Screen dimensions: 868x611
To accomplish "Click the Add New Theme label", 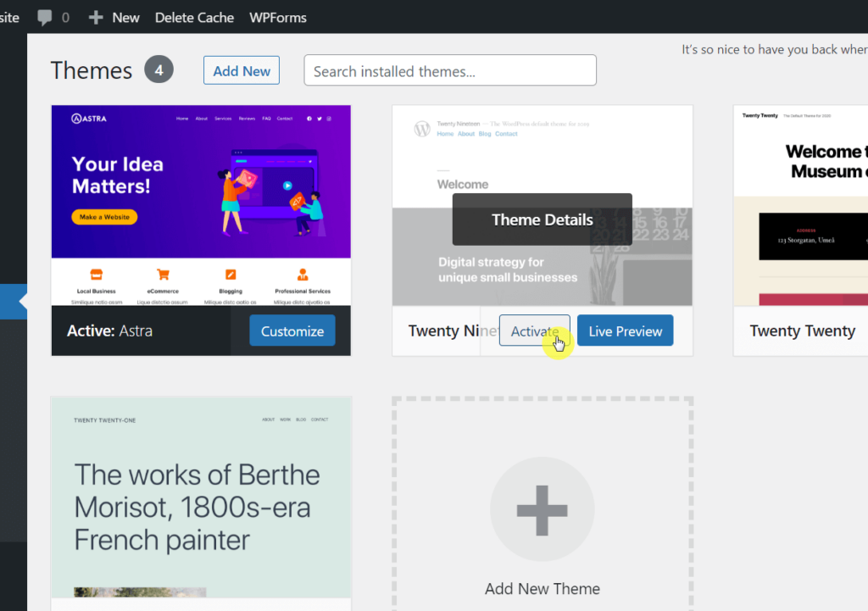I will click(542, 589).
